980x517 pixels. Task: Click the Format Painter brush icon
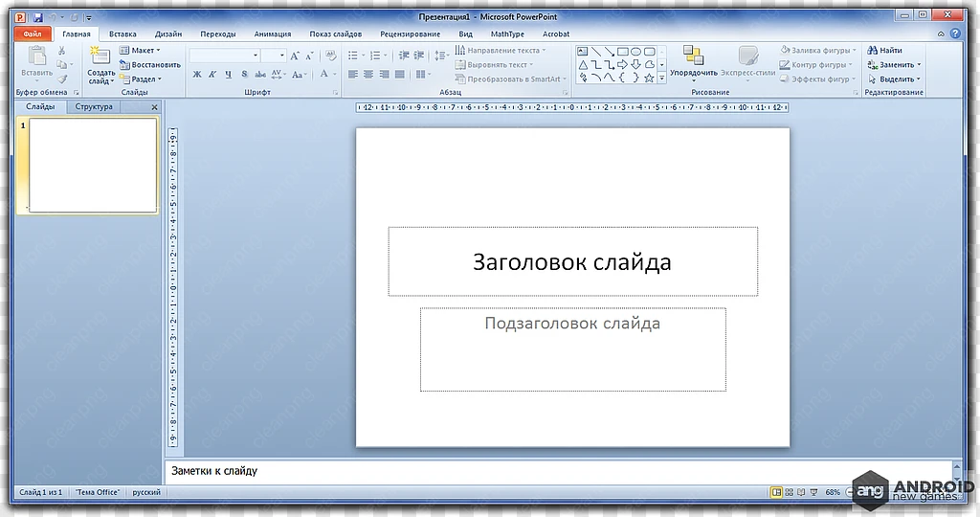coord(62,79)
